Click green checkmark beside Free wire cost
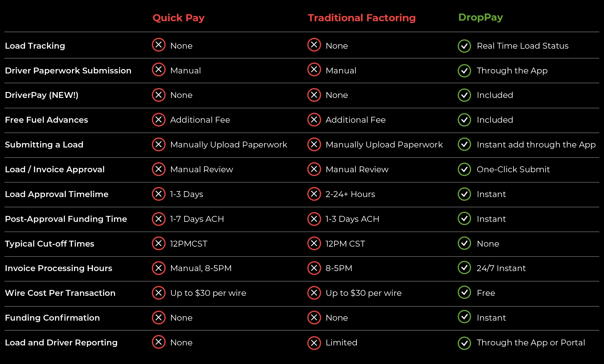The height and width of the screenshot is (364, 604). [x=464, y=292]
